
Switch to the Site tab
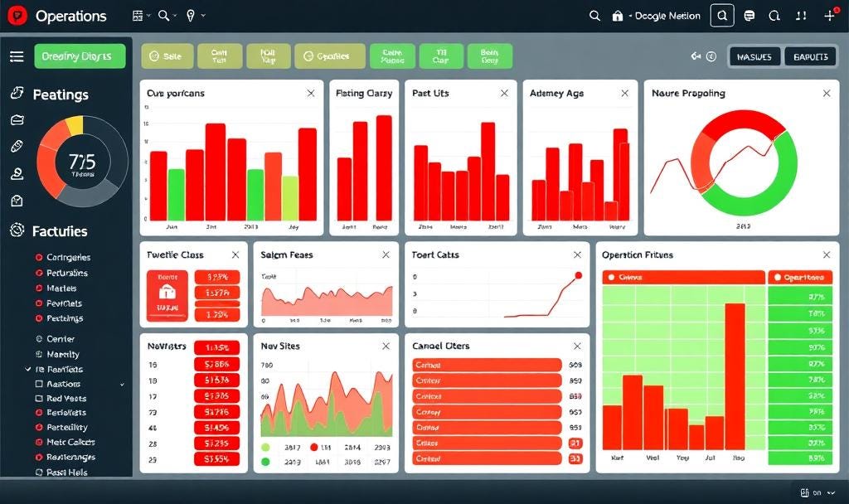pyautogui.click(x=167, y=56)
